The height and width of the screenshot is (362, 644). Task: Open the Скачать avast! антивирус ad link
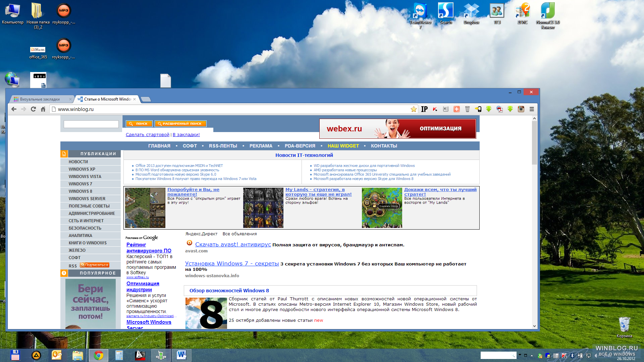click(x=233, y=245)
